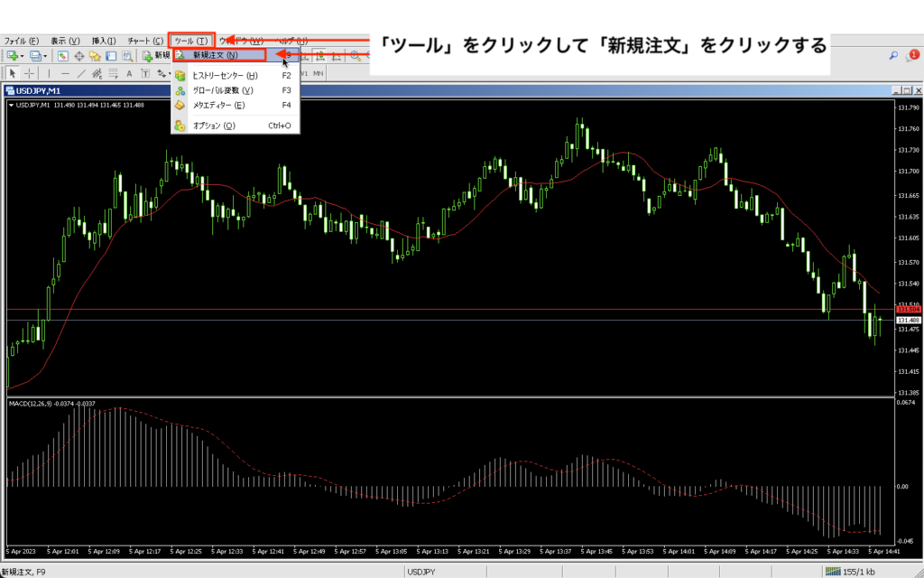Click the 新規注文, F9 status bar hint
This screenshot has height=578, width=924.
(23, 572)
